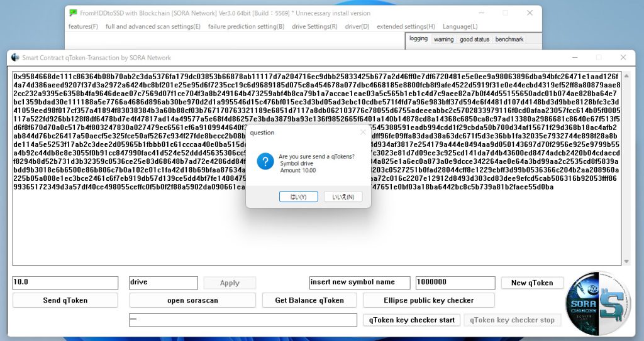This screenshot has height=341, width=644.
Task: Focus the supply field showing 1000000
Action: (x=455, y=283)
